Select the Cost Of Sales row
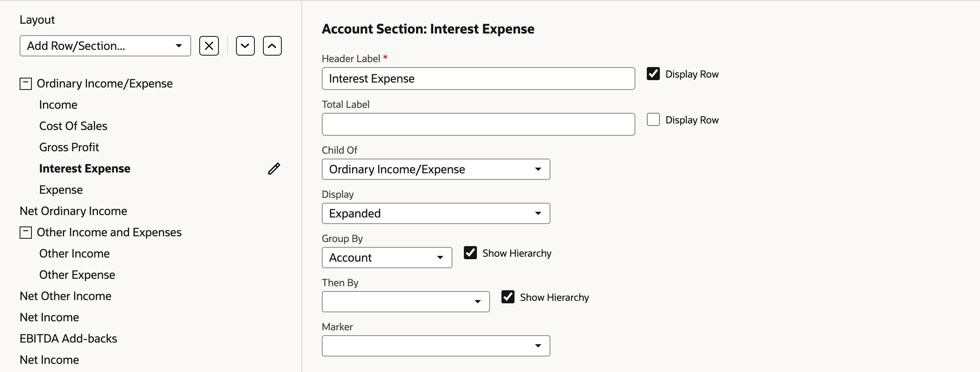Image resolution: width=980 pixels, height=372 pixels. click(x=73, y=126)
